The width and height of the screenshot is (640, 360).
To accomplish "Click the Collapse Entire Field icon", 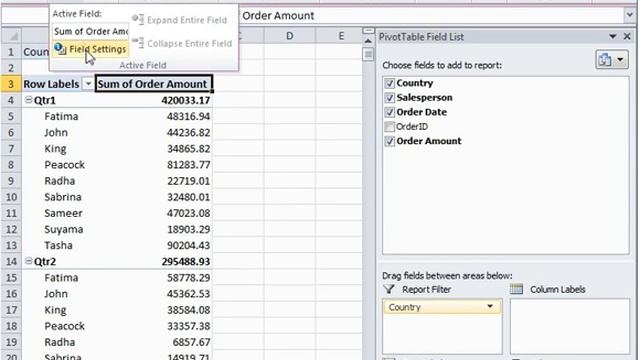I will [x=138, y=42].
